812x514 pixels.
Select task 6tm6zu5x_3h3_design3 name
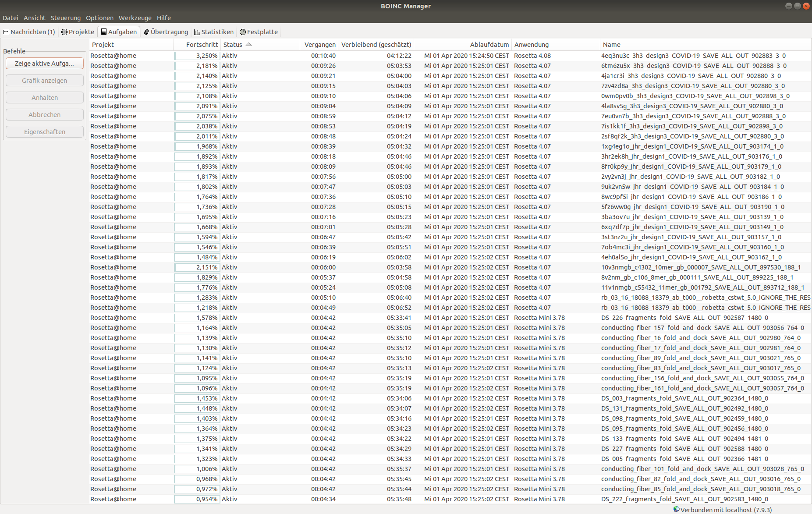pyautogui.click(x=694, y=66)
